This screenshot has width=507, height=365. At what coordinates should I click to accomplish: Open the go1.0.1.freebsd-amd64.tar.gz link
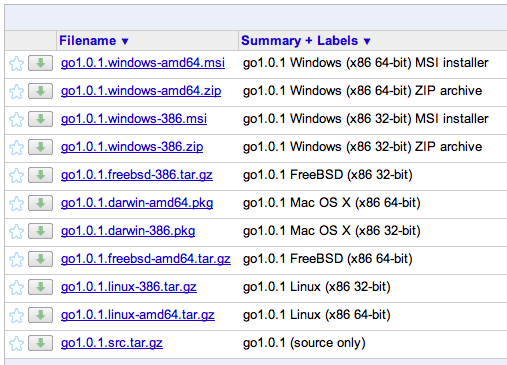point(146,259)
